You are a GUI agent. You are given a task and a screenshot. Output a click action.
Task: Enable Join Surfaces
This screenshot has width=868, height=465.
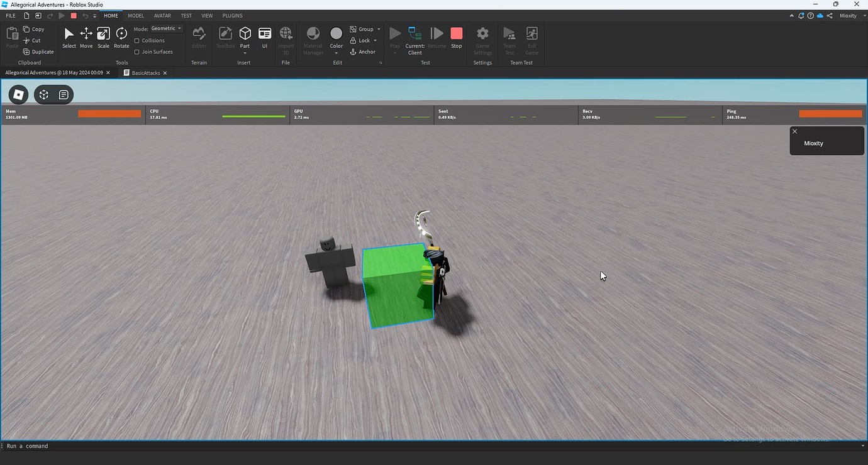pos(137,52)
